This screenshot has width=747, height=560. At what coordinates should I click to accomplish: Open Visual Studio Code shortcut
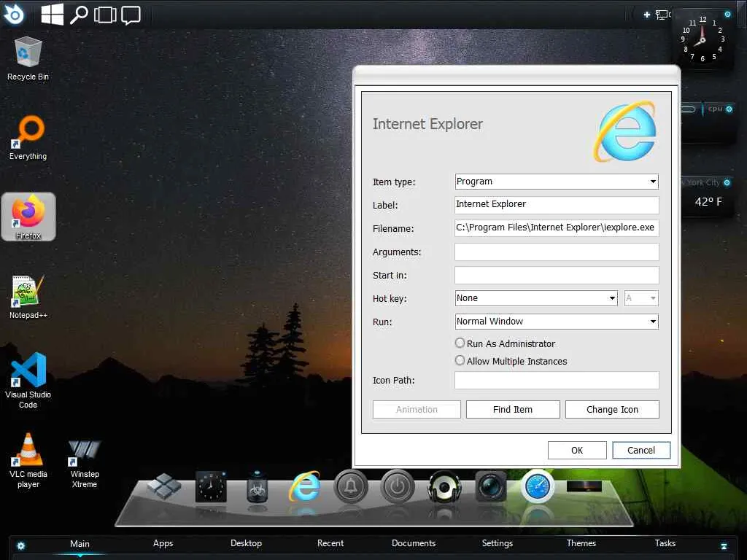click(28, 380)
